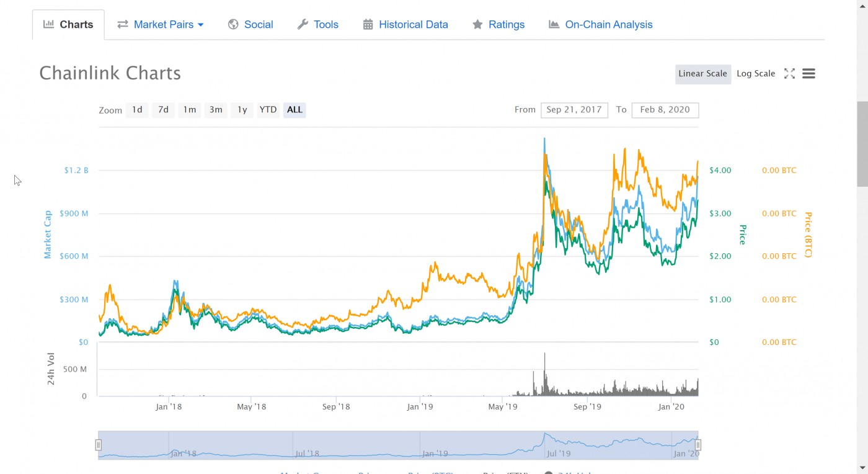Click the Price (BTC) axis title
The height and width of the screenshot is (474, 868).
(x=808, y=235)
